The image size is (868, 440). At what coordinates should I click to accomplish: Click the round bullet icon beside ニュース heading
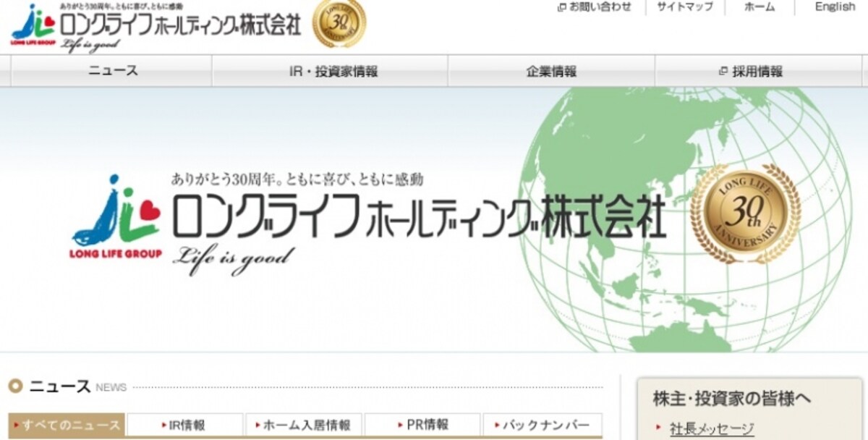(16, 386)
